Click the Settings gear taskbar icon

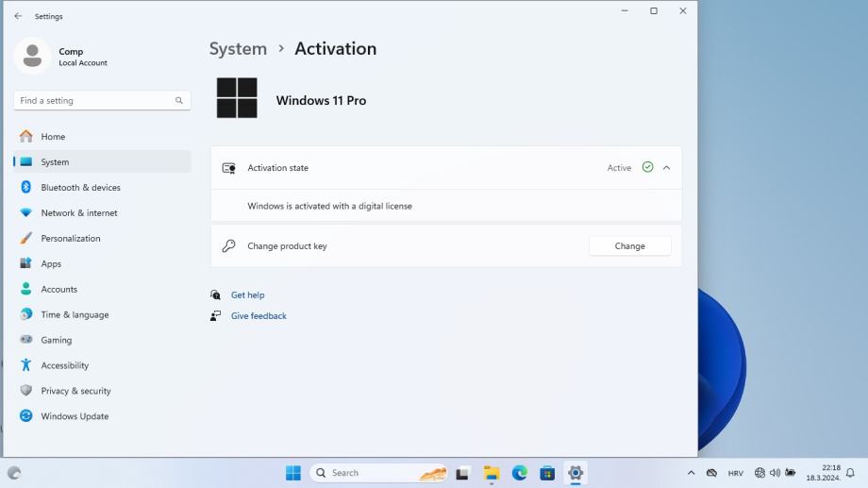pyautogui.click(x=576, y=473)
